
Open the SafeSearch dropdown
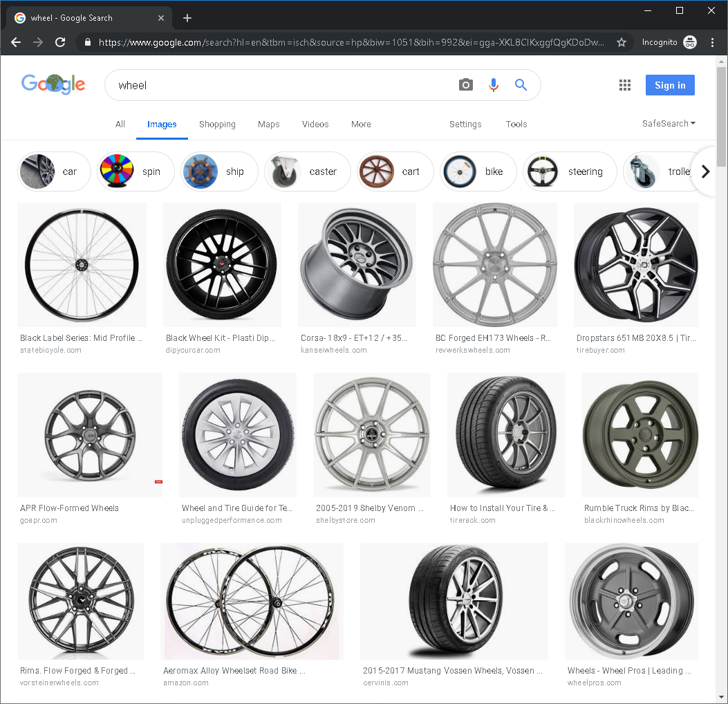(x=668, y=123)
